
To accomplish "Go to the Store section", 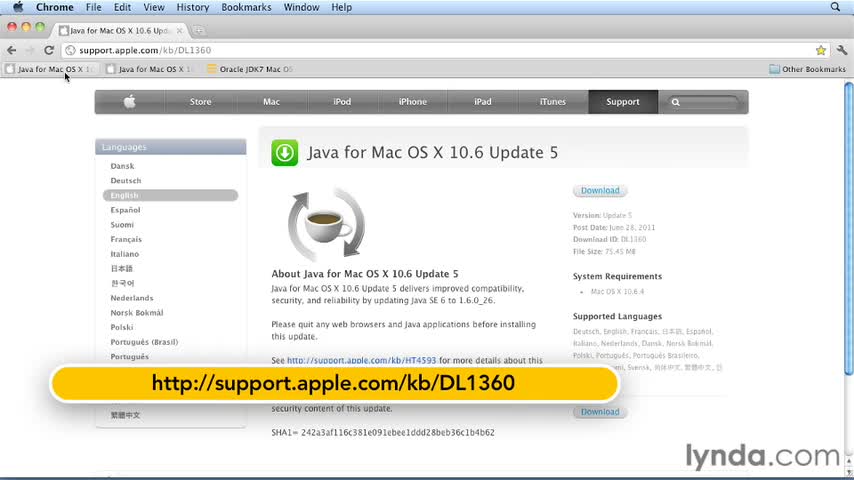I will tap(200, 102).
